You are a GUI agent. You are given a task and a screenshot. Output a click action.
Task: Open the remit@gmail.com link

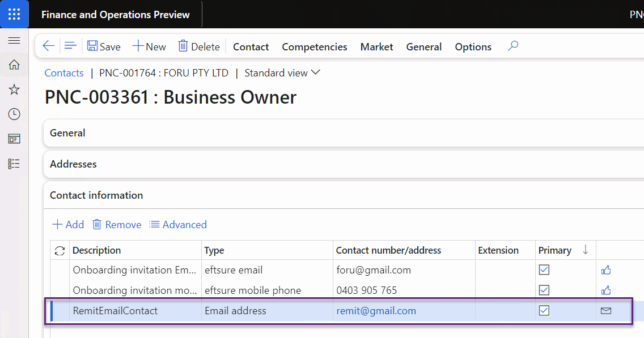376,311
